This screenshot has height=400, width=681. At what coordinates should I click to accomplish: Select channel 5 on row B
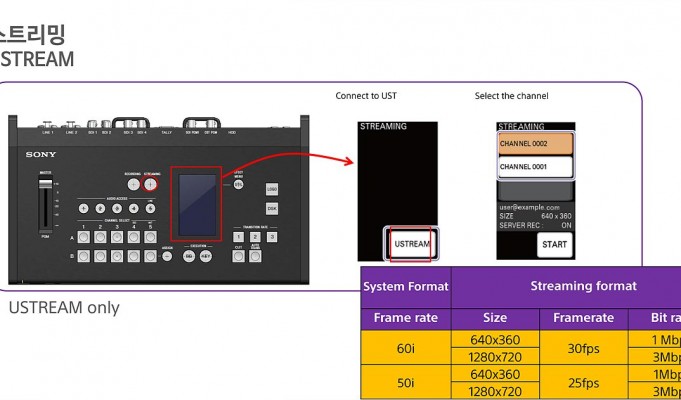coord(150,256)
